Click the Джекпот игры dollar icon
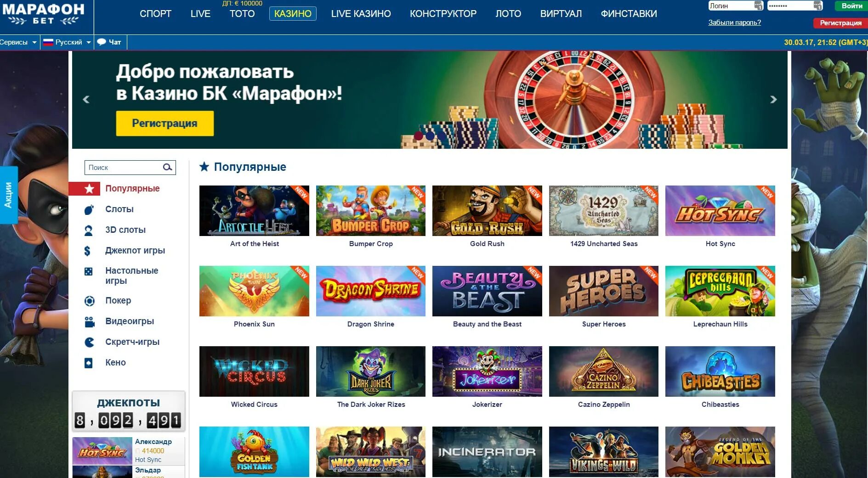This screenshot has height=478, width=868. point(87,251)
